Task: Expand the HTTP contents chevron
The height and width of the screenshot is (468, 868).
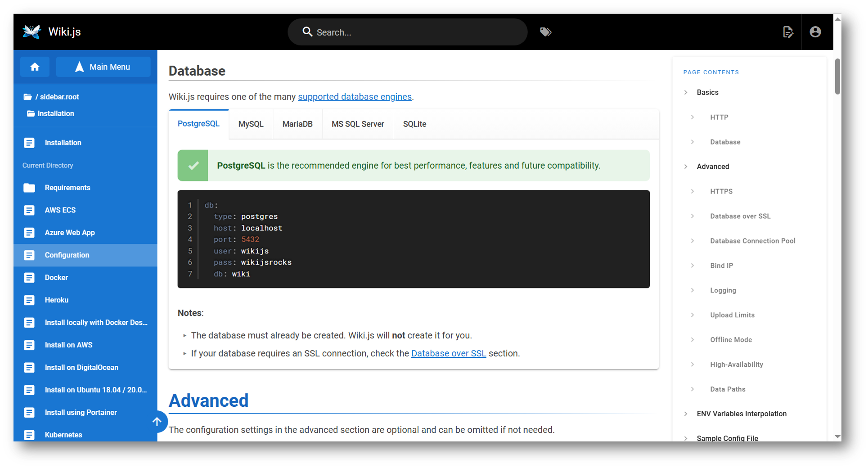Action: (x=693, y=117)
